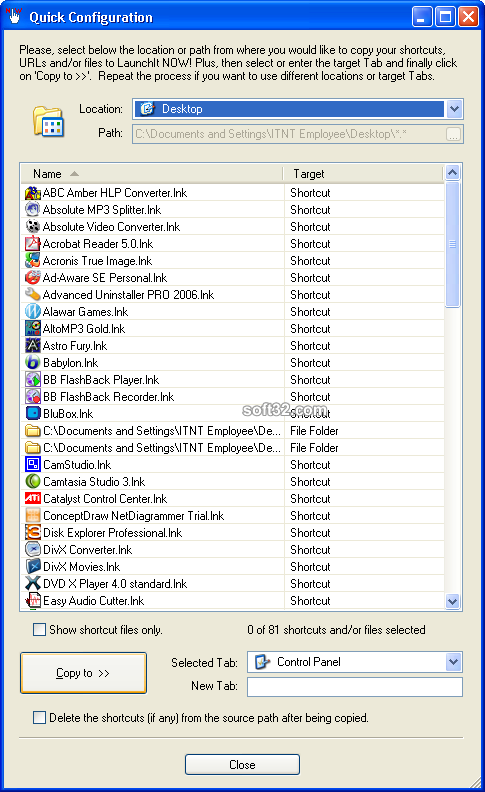Click the vertical scrollbar thumb
This screenshot has height=792, width=485.
[x=453, y=244]
